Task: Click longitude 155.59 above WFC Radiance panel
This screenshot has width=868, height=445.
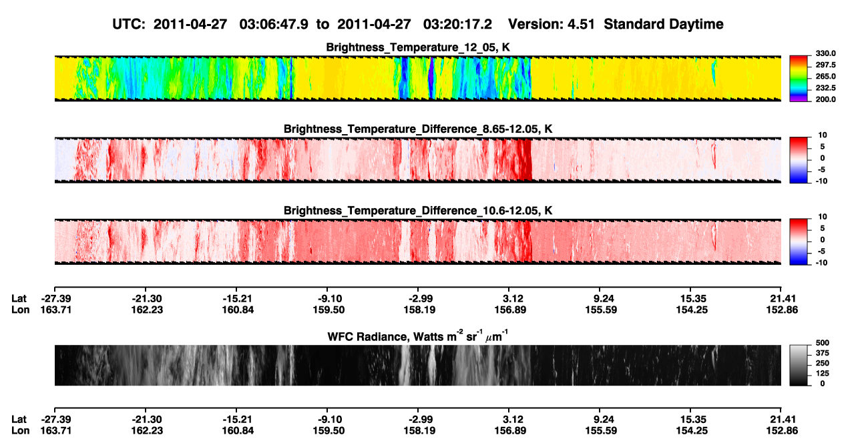Action: coord(601,310)
